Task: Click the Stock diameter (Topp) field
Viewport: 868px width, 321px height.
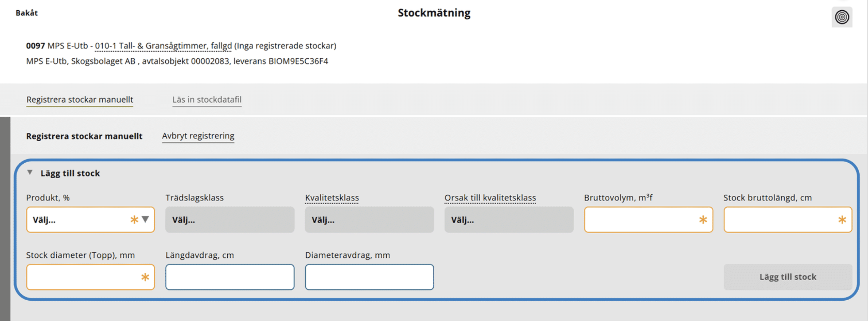Action: tap(83, 277)
